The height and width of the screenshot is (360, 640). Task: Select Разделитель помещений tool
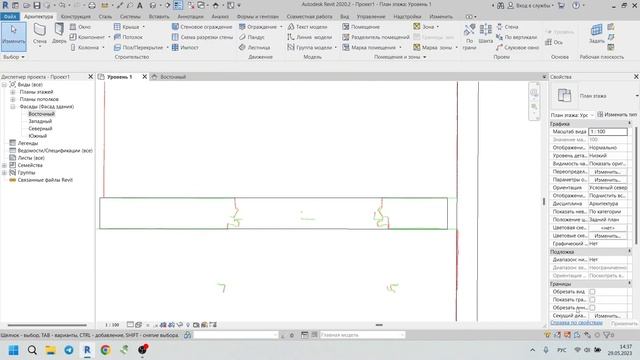(x=376, y=37)
